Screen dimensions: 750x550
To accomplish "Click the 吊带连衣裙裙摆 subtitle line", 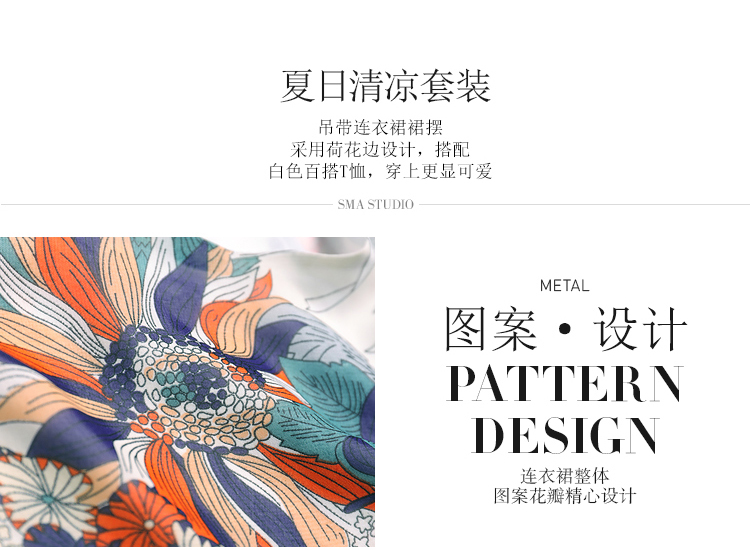I will (381, 127).
